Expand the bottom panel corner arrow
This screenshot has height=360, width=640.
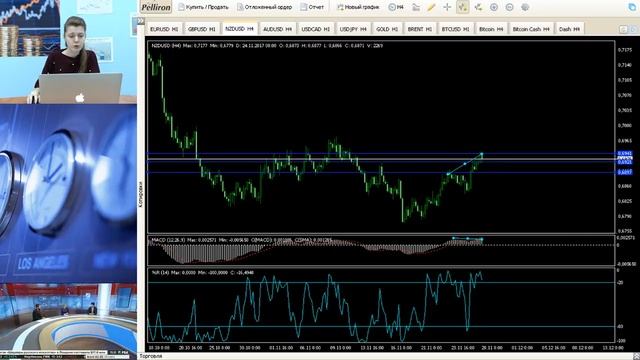pos(636,356)
